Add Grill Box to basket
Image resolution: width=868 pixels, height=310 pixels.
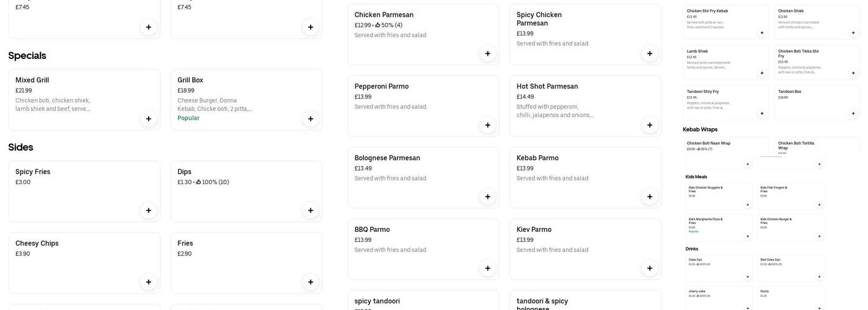[x=311, y=119]
